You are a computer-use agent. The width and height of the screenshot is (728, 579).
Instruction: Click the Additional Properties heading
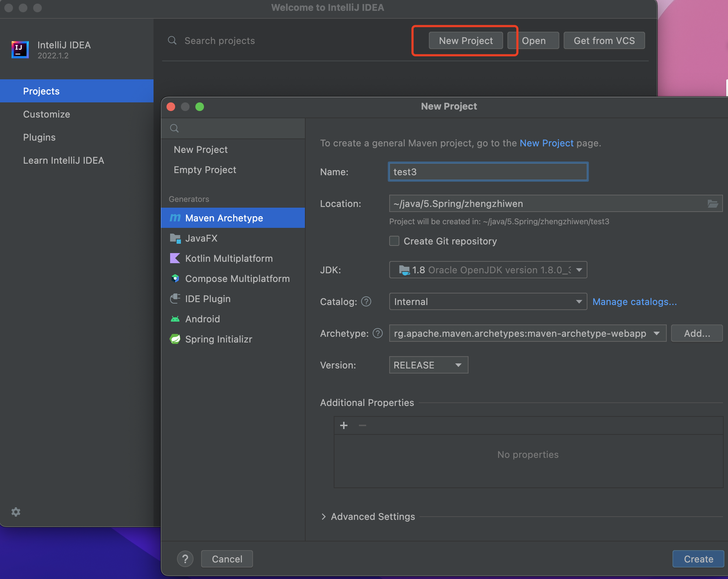point(367,402)
